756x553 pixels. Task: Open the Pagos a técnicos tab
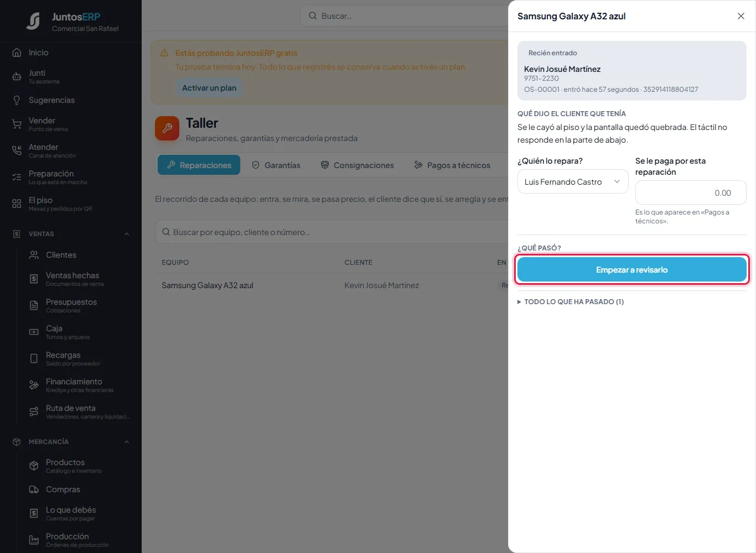pyautogui.click(x=452, y=165)
